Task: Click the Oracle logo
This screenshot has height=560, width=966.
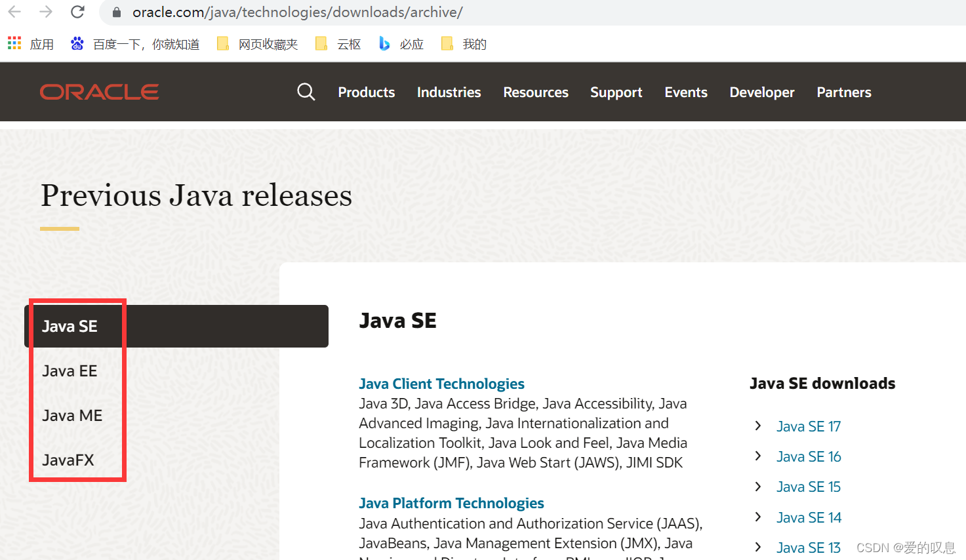Action: (x=99, y=92)
